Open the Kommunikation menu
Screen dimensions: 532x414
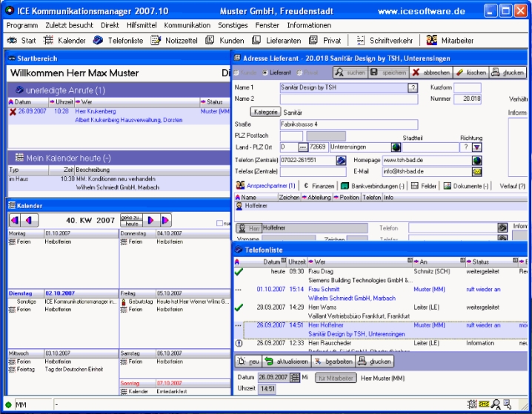(x=187, y=25)
